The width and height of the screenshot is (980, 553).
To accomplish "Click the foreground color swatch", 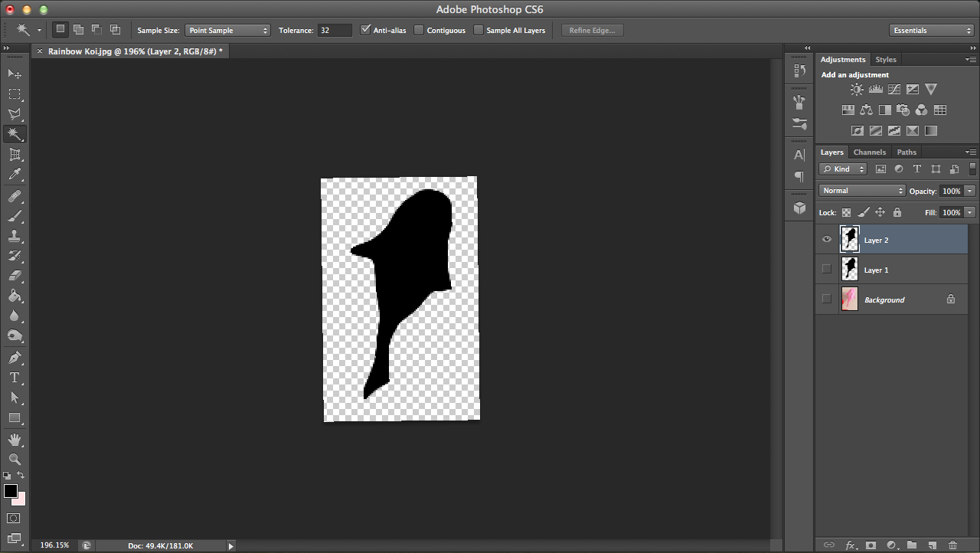I will (x=11, y=491).
